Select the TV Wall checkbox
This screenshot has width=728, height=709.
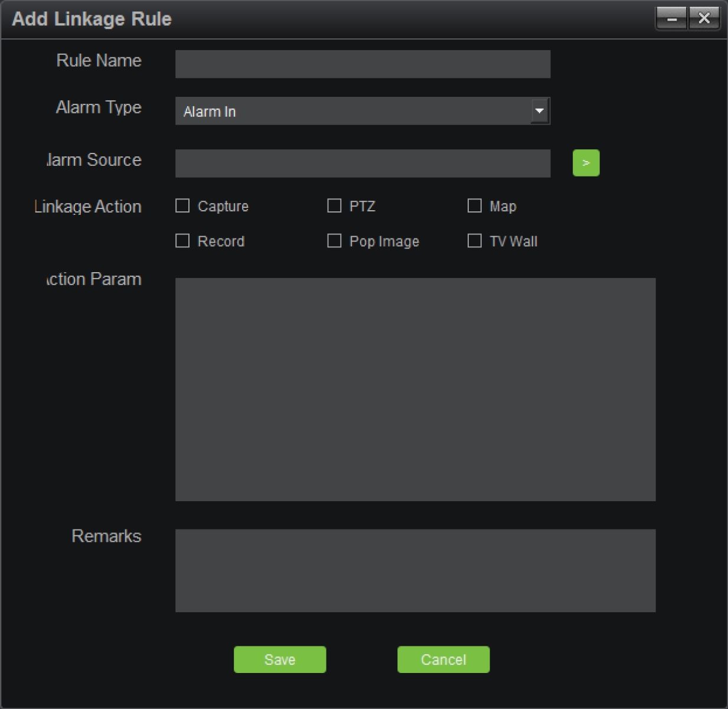tap(475, 241)
